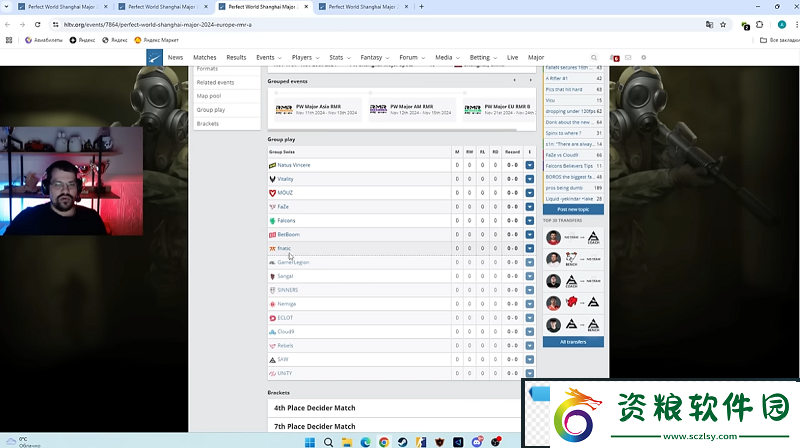
Task: Switch to the first browser tab
Action: [62, 7]
